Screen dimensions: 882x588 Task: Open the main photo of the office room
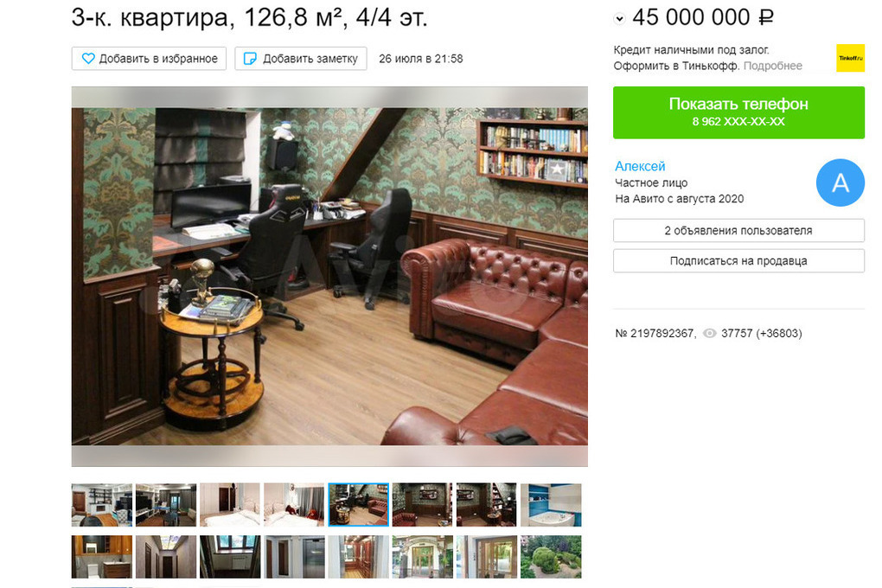329,277
